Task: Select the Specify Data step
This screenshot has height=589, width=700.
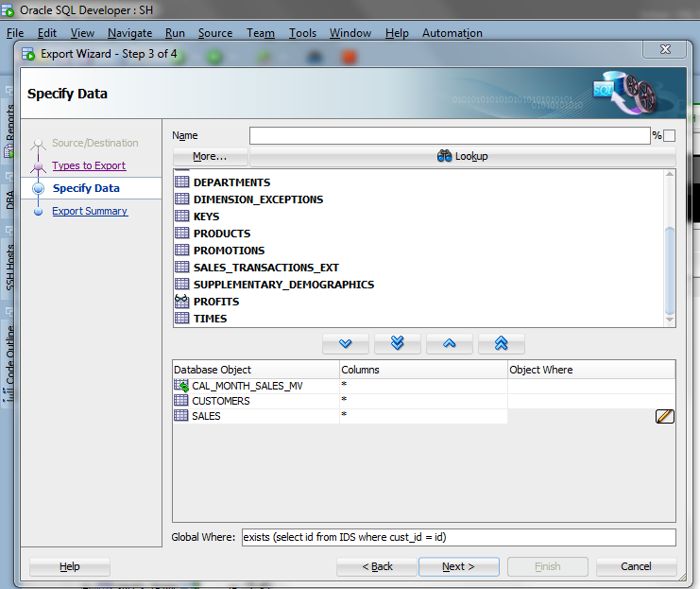Action: [86, 188]
